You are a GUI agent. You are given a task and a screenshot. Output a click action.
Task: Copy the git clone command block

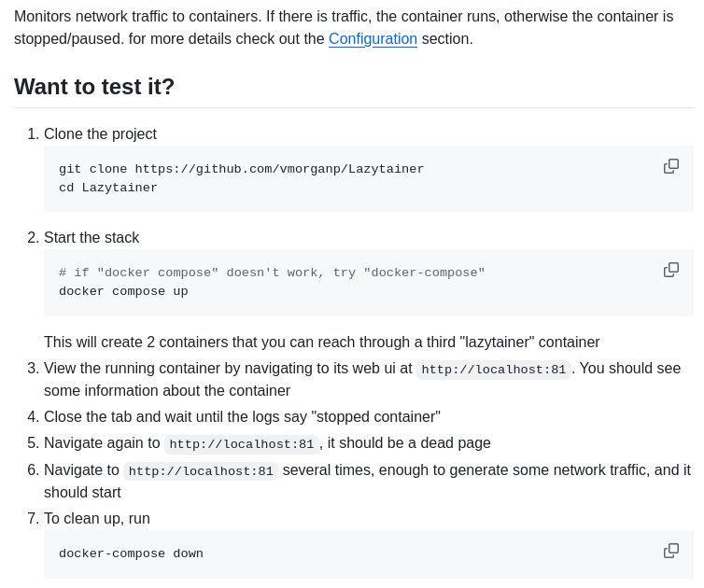tap(670, 166)
